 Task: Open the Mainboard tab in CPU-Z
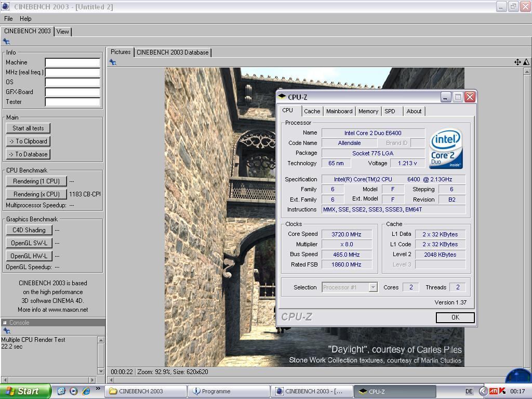click(x=339, y=111)
